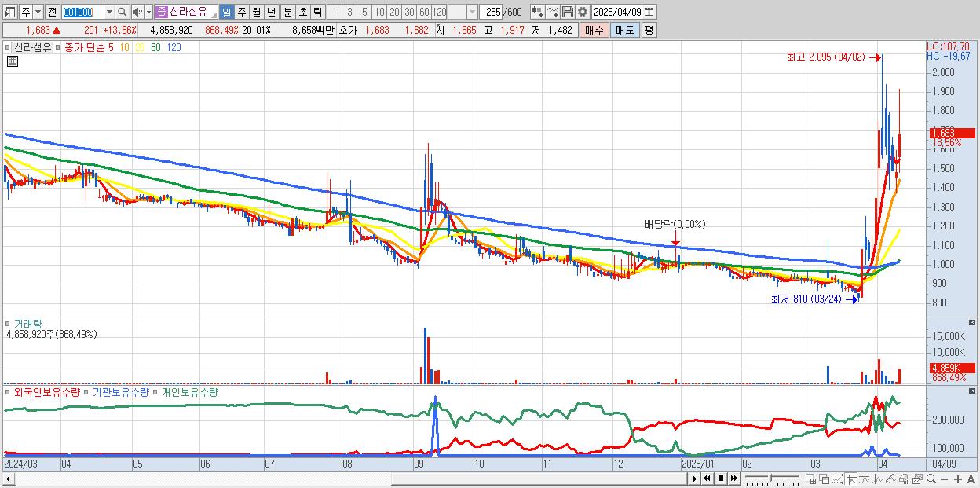Click the stock code input field
The width and height of the screenshot is (980, 488).
tap(82, 12)
